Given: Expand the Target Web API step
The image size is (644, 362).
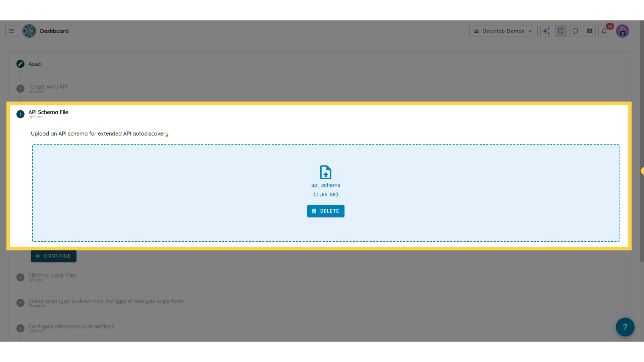Looking at the screenshot, I should point(48,87).
